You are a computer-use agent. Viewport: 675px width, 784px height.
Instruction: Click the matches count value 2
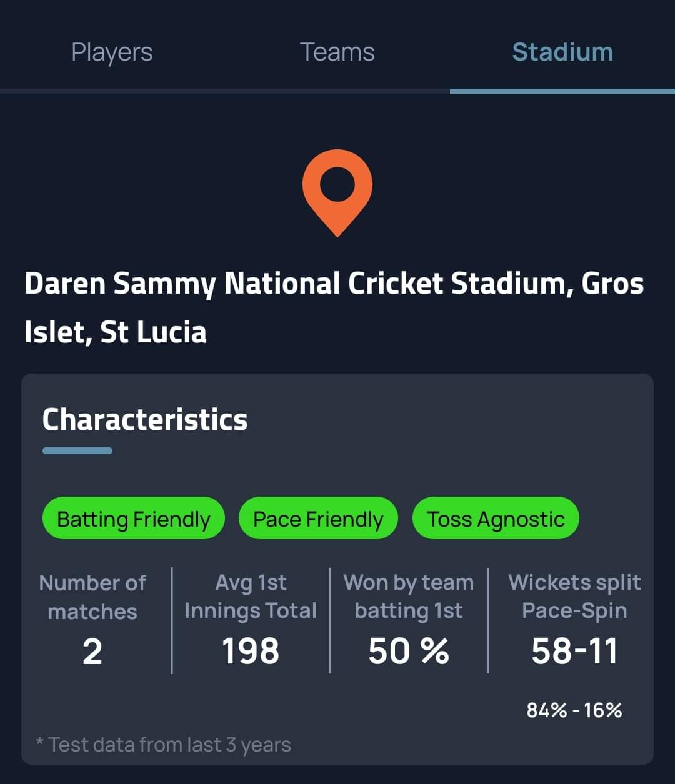pyautogui.click(x=92, y=652)
